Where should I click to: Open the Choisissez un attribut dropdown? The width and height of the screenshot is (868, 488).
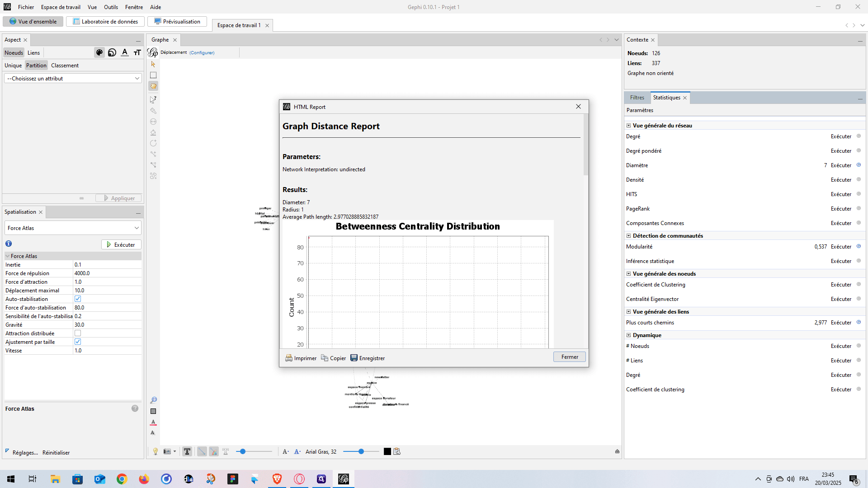(x=73, y=78)
